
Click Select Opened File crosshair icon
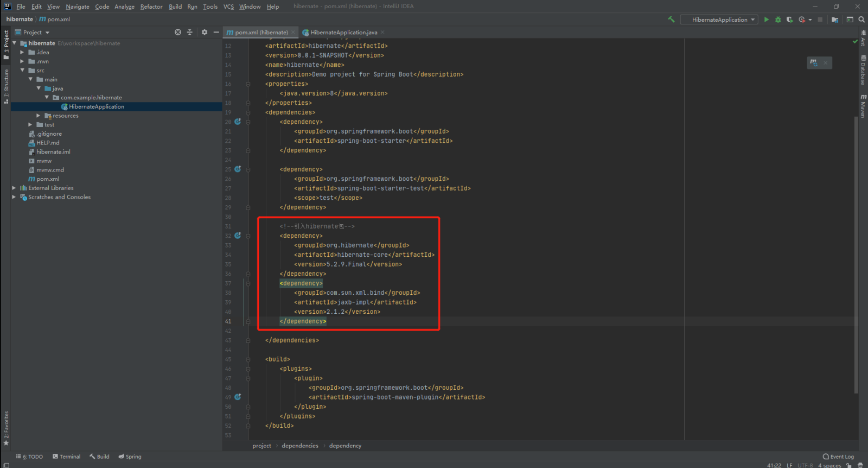pyautogui.click(x=178, y=33)
